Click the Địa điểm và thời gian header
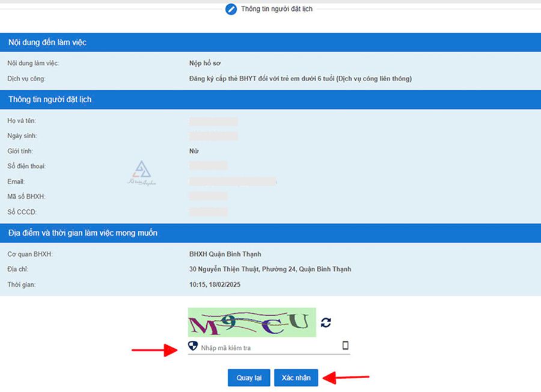The height and width of the screenshot is (392, 541). coord(270,233)
